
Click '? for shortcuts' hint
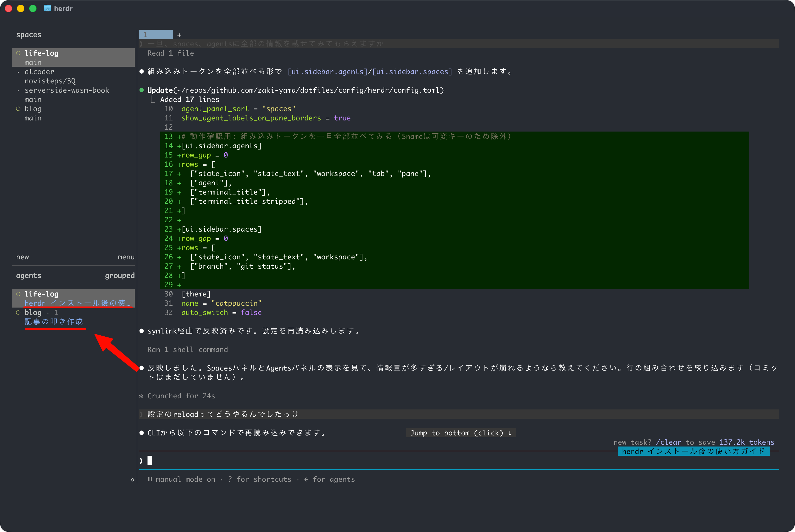tap(260, 479)
